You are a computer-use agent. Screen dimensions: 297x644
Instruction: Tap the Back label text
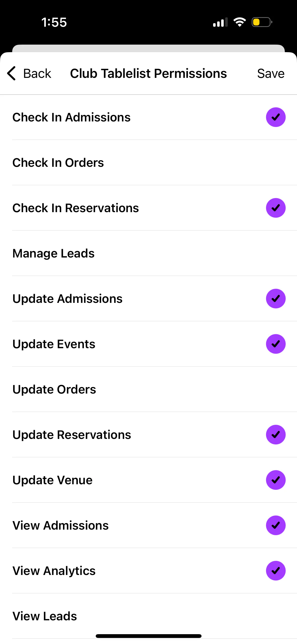pos(37,74)
